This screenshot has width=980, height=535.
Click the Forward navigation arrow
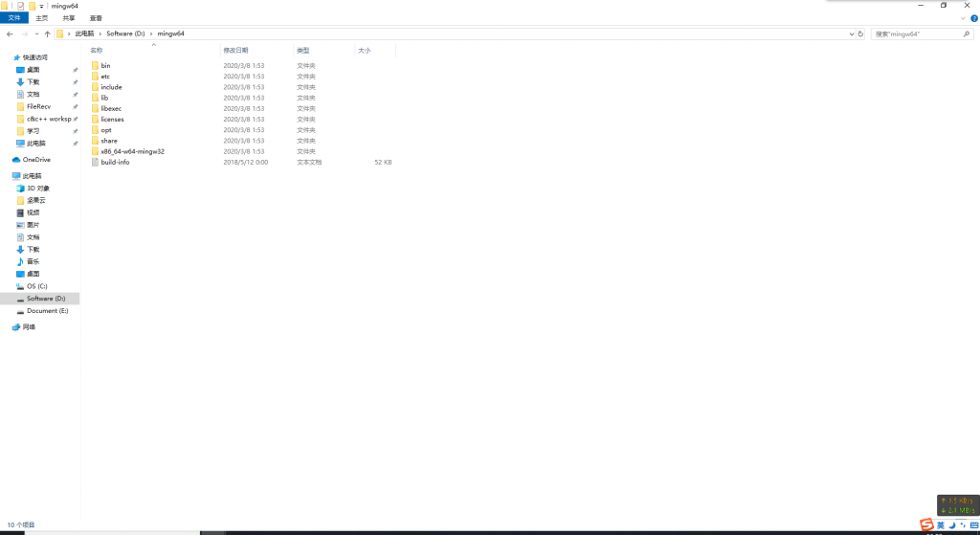tap(24, 33)
